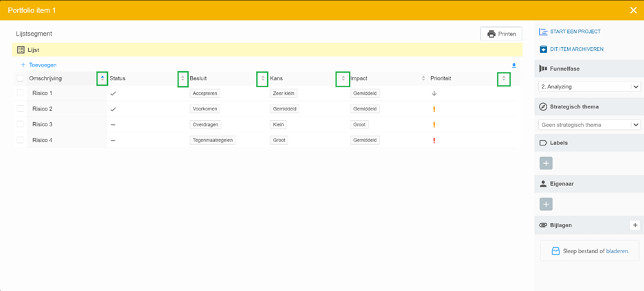The width and height of the screenshot is (644, 291).
Task: Add a label with plus button
Action: click(x=546, y=163)
